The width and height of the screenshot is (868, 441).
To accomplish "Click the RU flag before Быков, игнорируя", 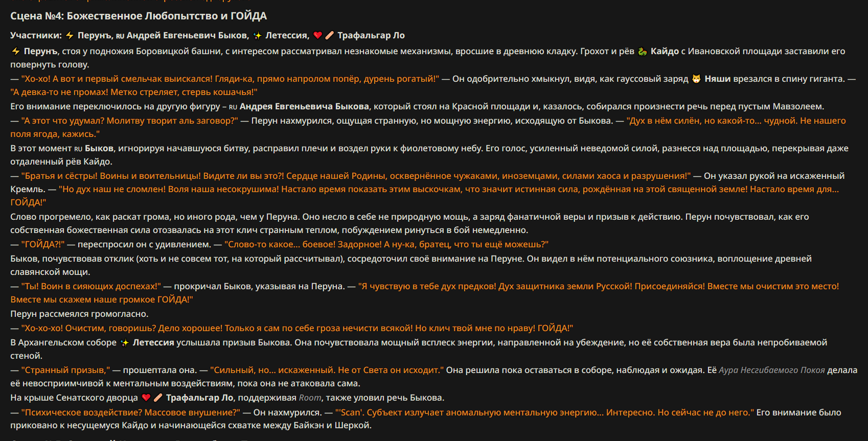I will (x=78, y=149).
